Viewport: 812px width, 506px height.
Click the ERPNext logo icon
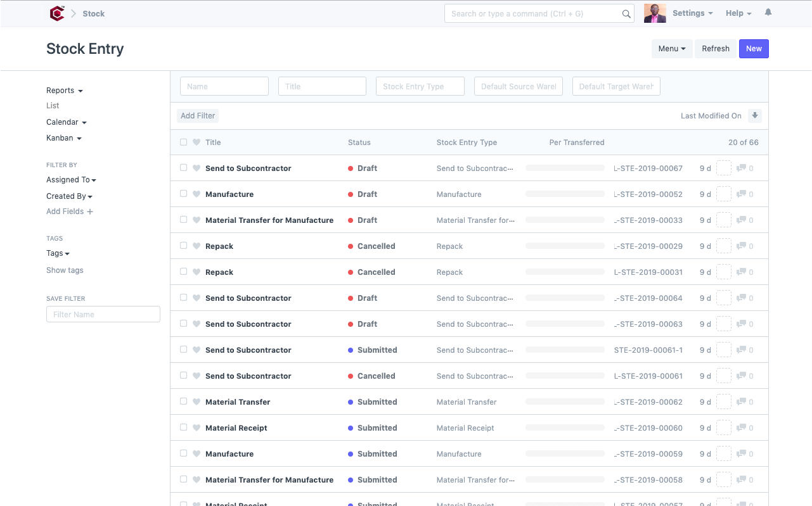(x=57, y=13)
